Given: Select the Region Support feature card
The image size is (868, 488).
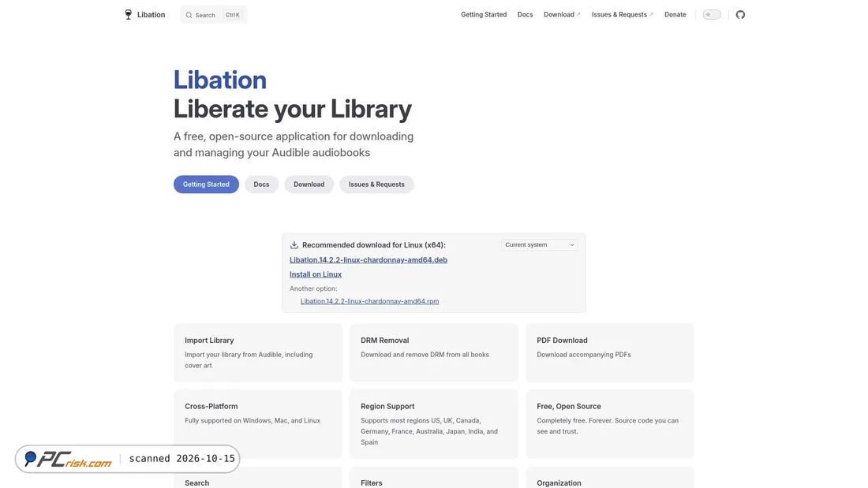Looking at the screenshot, I should click(x=433, y=424).
